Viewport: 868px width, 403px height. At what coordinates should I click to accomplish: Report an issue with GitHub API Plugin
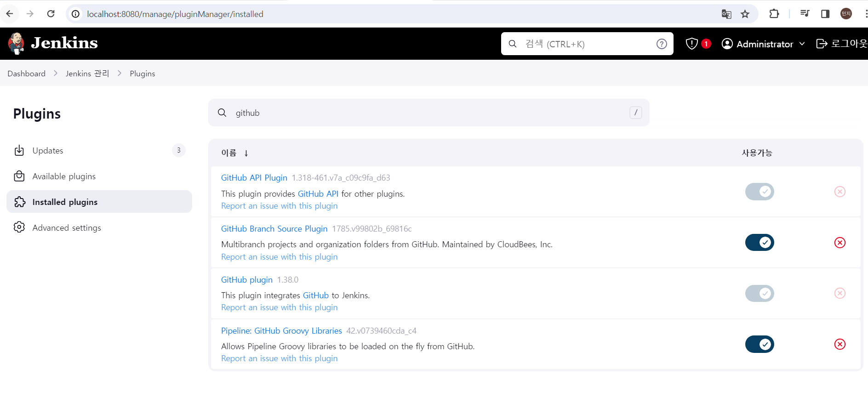(x=280, y=206)
